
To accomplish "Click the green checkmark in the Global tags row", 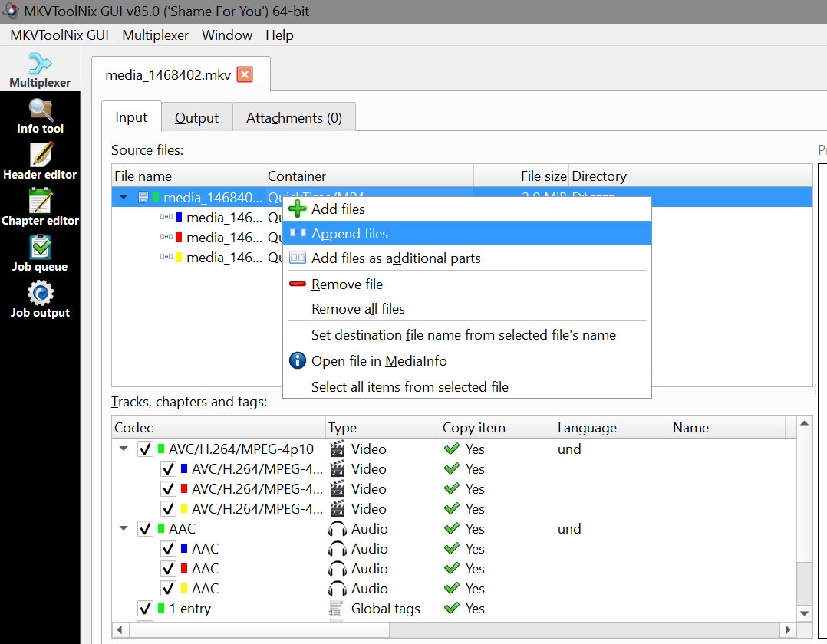I will click(x=451, y=608).
